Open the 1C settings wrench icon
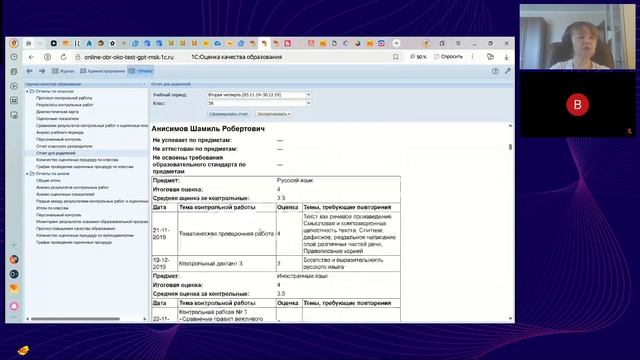Screen dimensions: 640x360 coord(508,71)
